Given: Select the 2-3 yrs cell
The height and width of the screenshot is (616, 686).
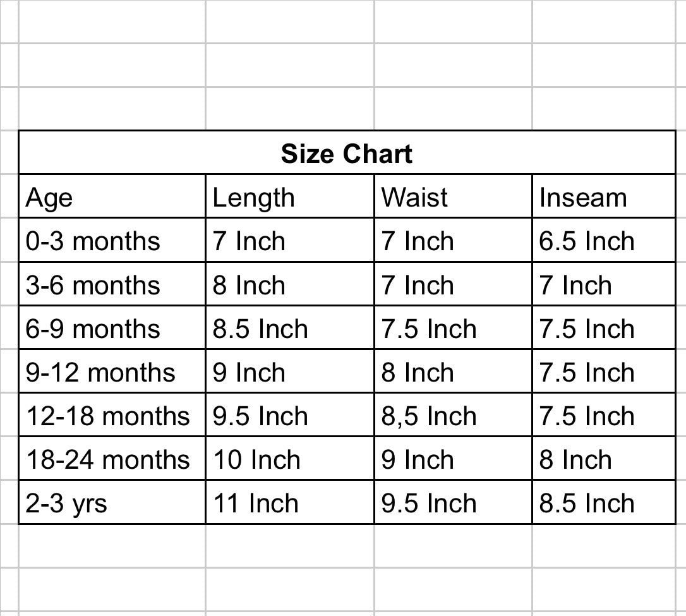Looking at the screenshot, I should pos(112,502).
